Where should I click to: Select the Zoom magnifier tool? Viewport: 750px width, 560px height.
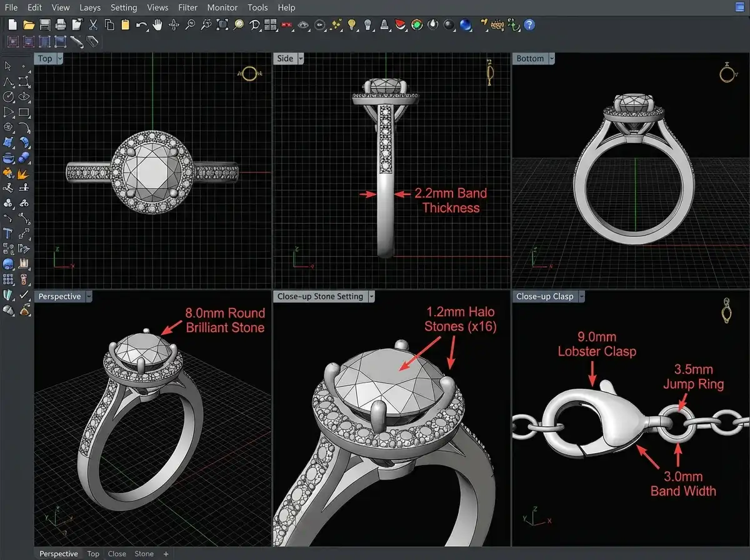coord(189,25)
